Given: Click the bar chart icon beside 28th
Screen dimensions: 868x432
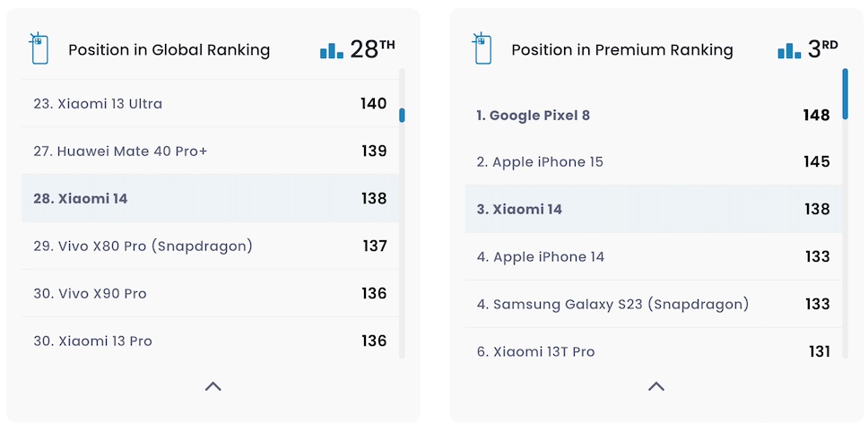Looking at the screenshot, I should (332, 50).
